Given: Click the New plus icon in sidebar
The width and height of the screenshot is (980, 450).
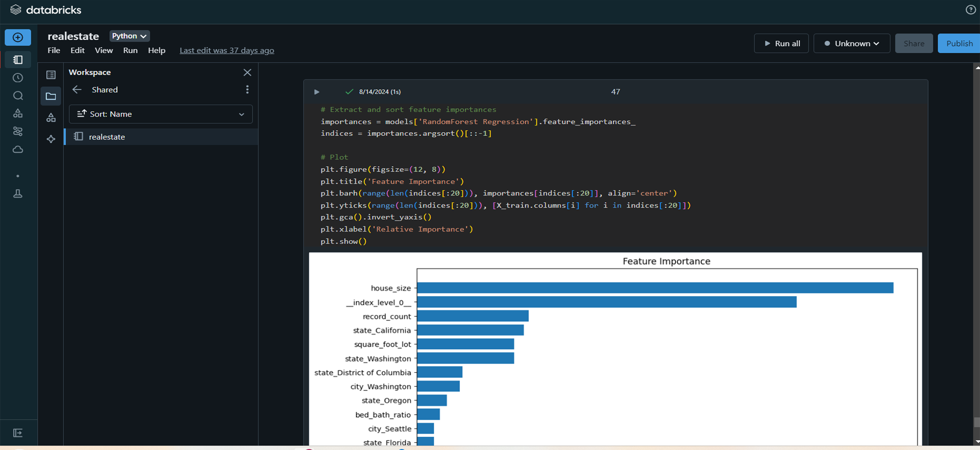Looking at the screenshot, I should (18, 38).
